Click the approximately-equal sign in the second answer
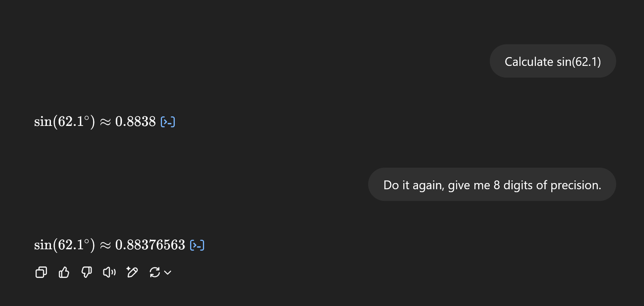The height and width of the screenshot is (306, 644). [105, 246]
